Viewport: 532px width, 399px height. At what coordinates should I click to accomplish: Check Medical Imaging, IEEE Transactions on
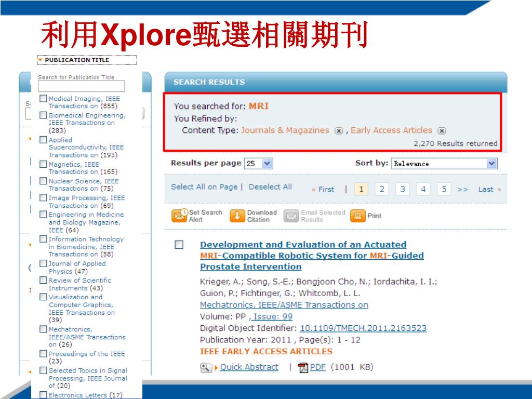[x=43, y=98]
